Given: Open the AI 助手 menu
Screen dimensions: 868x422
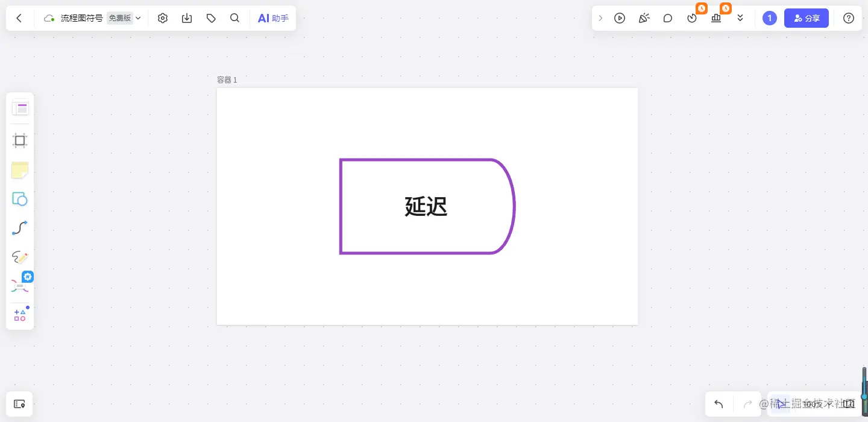Looking at the screenshot, I should tap(273, 18).
